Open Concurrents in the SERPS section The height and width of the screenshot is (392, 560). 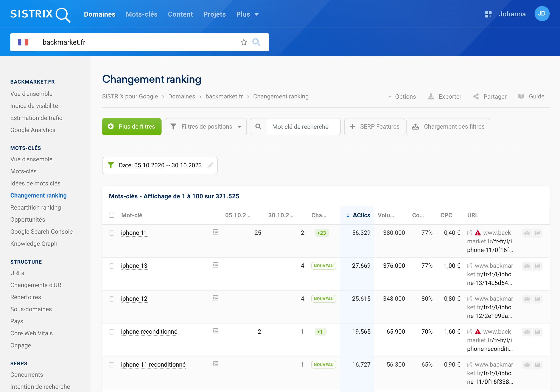pos(26,375)
